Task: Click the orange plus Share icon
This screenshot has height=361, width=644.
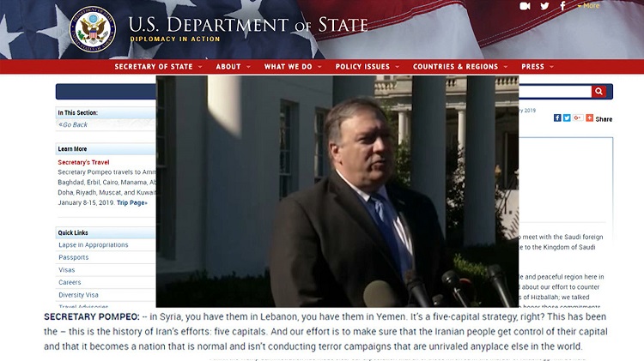Action: (589, 118)
